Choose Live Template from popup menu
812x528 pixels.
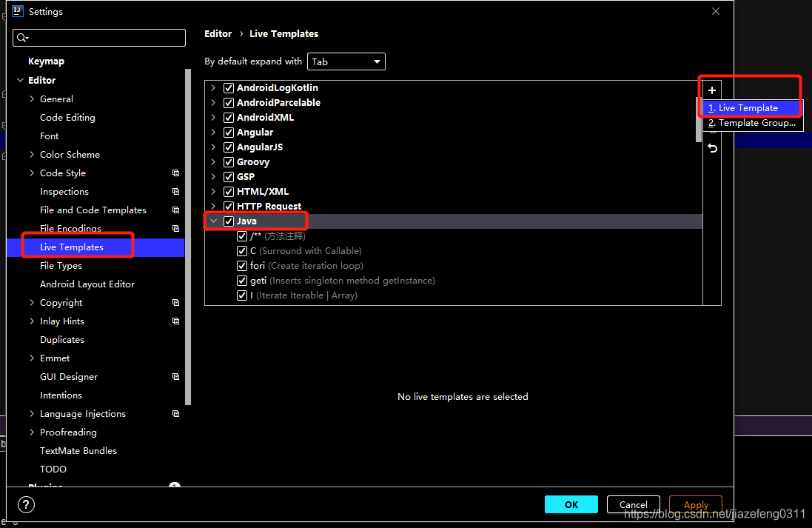click(x=752, y=108)
